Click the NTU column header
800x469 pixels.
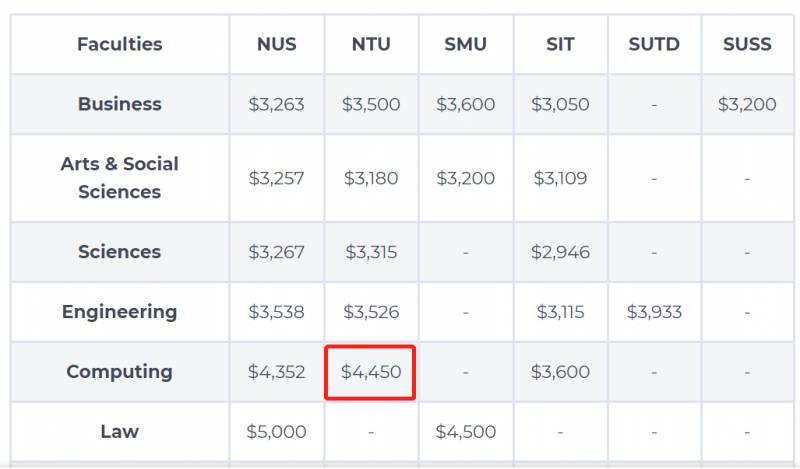click(x=371, y=44)
